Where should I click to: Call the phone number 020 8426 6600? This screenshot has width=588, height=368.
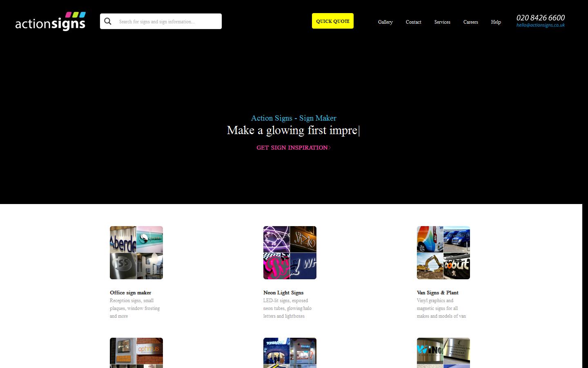tap(540, 18)
